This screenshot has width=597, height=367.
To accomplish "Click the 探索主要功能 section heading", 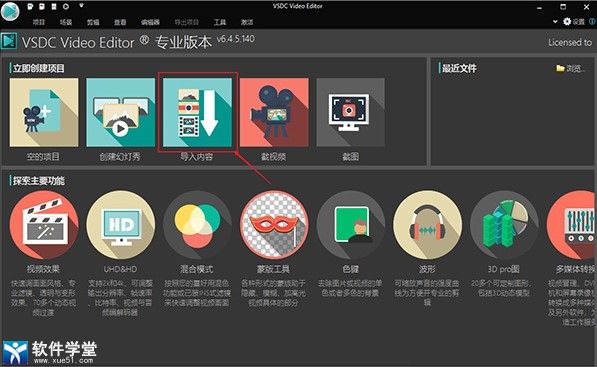I will coord(38,180).
